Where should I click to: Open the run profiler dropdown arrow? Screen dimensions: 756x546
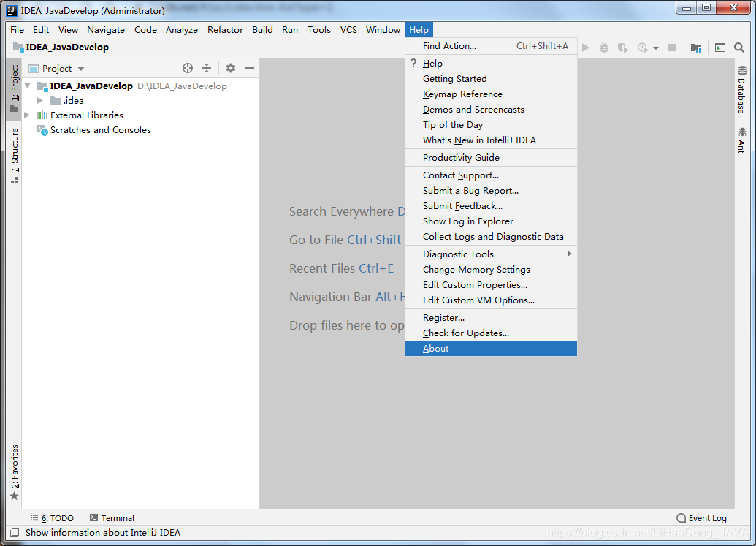[656, 48]
